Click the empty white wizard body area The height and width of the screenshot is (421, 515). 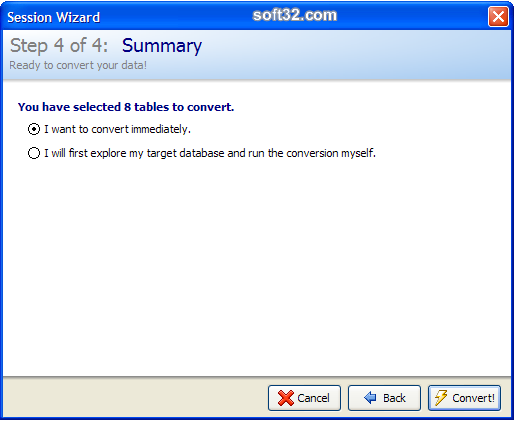click(x=257, y=267)
